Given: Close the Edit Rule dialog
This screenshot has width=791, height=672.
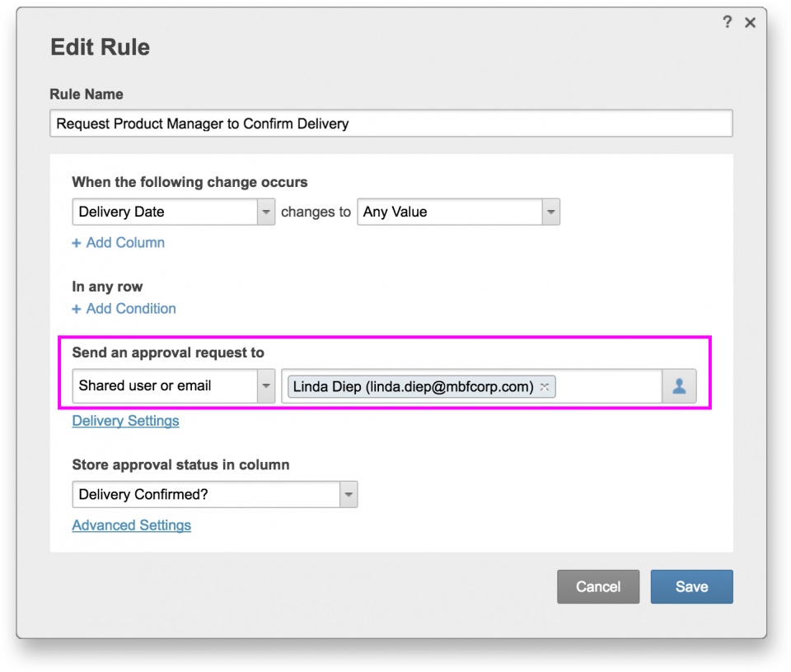Looking at the screenshot, I should click(x=750, y=23).
